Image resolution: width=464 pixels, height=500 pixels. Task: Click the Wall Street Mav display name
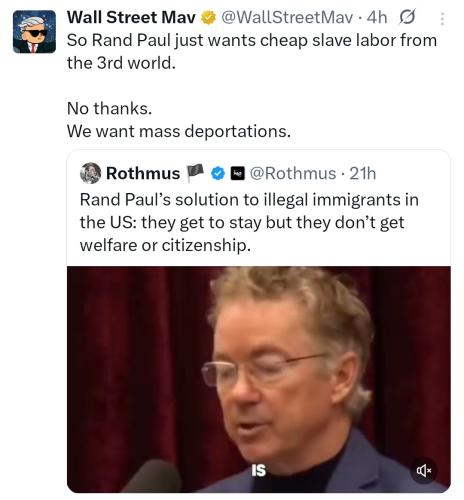click(x=131, y=17)
